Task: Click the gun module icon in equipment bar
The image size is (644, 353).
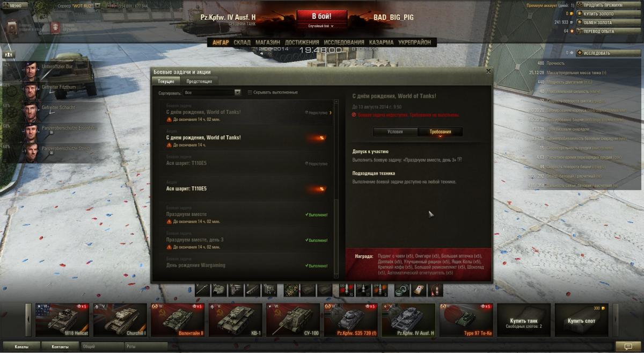Action: pyautogui.click(x=202, y=290)
